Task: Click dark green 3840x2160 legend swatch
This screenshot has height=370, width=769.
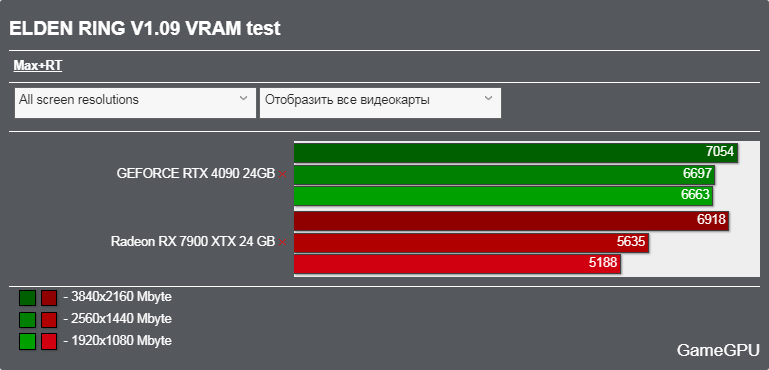Action: (27, 298)
